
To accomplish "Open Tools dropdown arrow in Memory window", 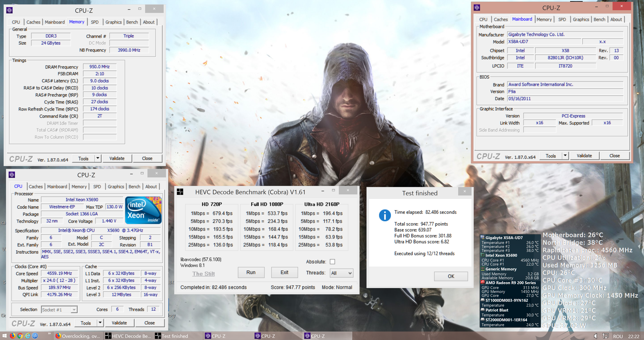I will pyautogui.click(x=98, y=158).
